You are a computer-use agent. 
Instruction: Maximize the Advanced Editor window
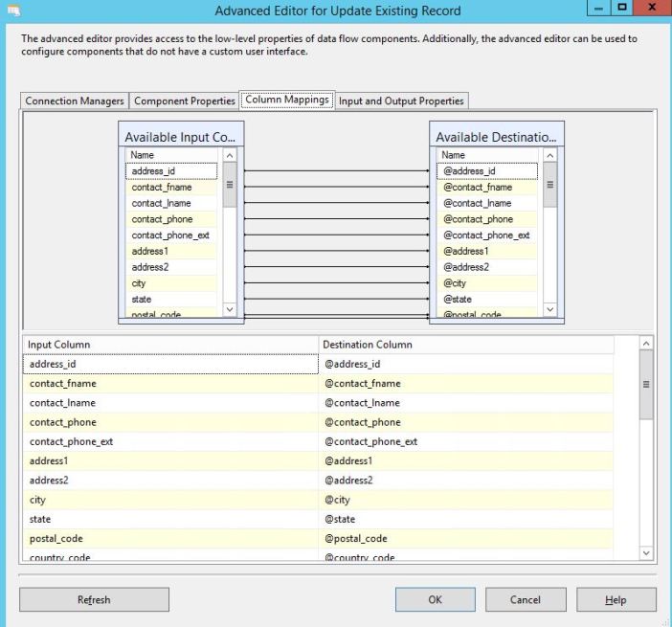pyautogui.click(x=621, y=9)
